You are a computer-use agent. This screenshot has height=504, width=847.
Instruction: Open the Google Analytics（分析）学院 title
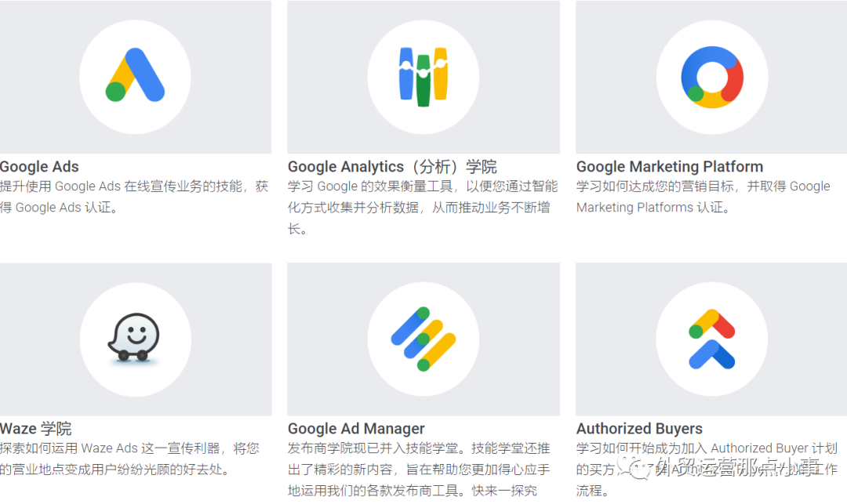(392, 166)
